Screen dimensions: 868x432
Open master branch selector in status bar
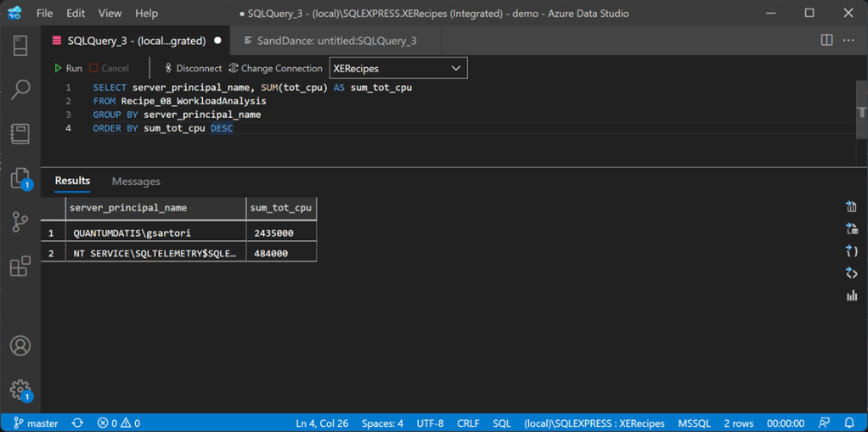pyautogui.click(x=36, y=423)
